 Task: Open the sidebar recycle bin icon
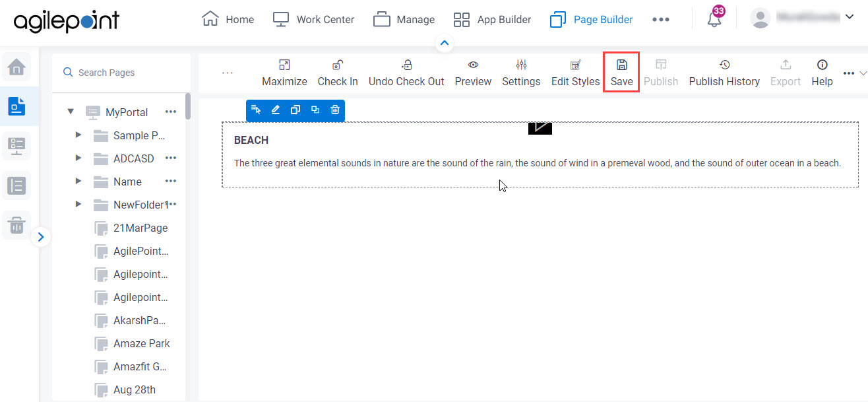pos(16,226)
